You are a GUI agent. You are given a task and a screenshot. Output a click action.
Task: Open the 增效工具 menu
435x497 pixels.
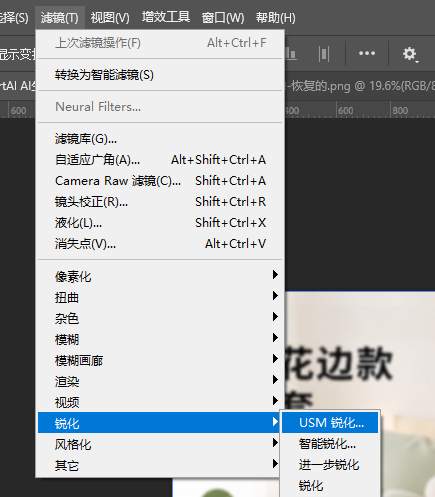coord(166,17)
